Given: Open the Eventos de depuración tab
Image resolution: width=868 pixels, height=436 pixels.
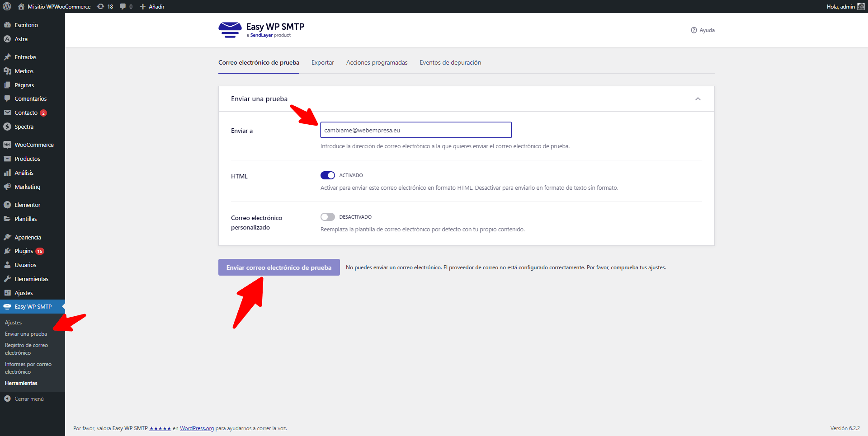Looking at the screenshot, I should (x=450, y=63).
